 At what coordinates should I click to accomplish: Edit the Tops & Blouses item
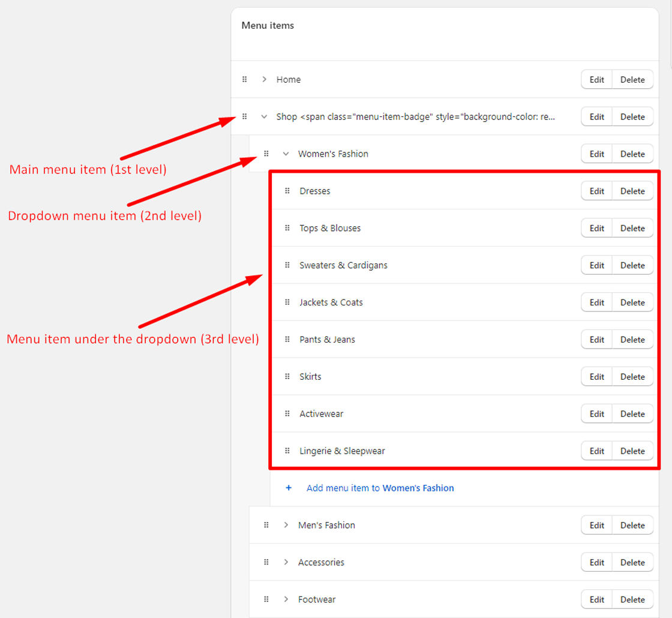point(596,228)
